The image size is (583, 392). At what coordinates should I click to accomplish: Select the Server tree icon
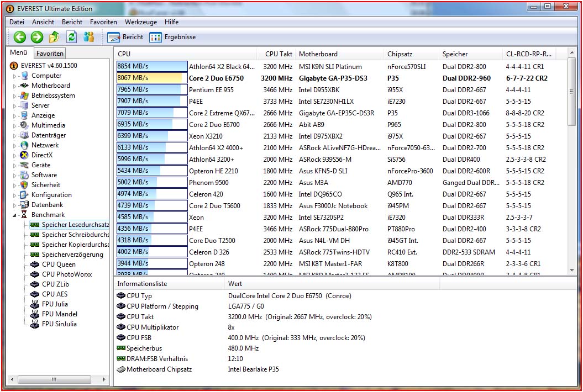pos(24,105)
